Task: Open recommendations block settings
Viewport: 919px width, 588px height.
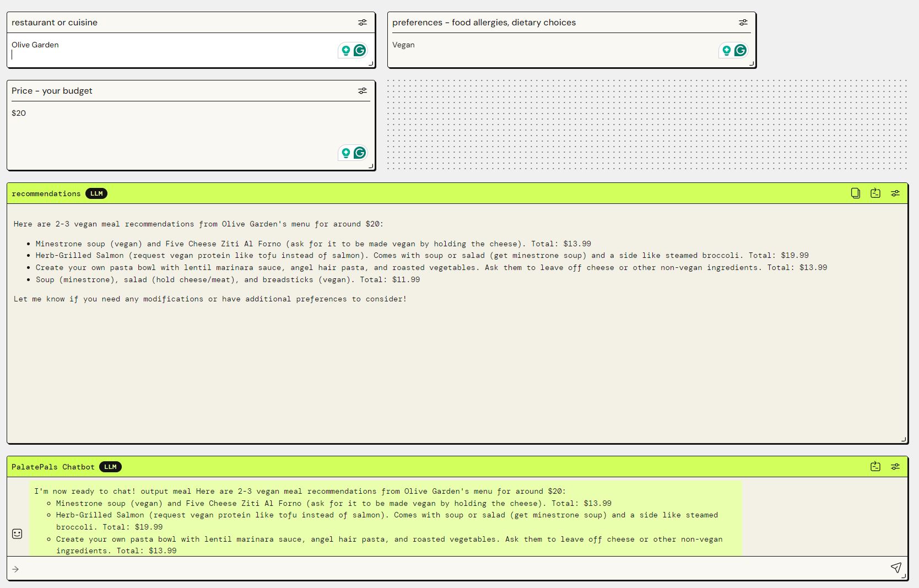Action: click(895, 193)
